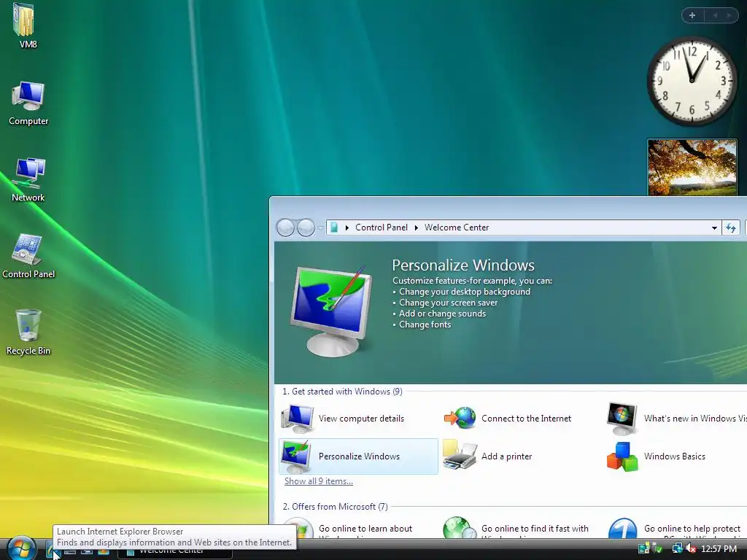
Task: Expand the arrow before Control Panel breadcrumb
Action: (347, 227)
